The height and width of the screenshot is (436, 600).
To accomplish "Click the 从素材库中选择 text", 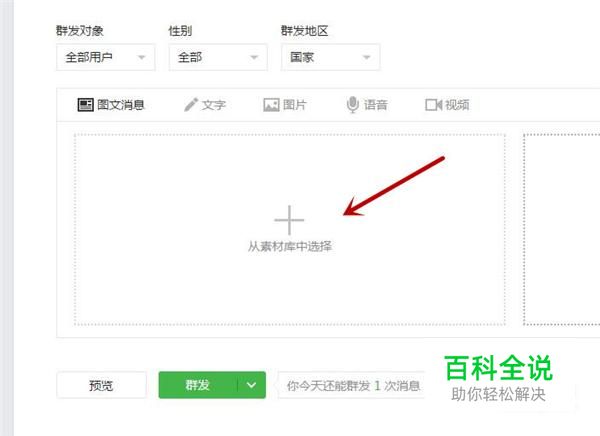I will [x=290, y=246].
